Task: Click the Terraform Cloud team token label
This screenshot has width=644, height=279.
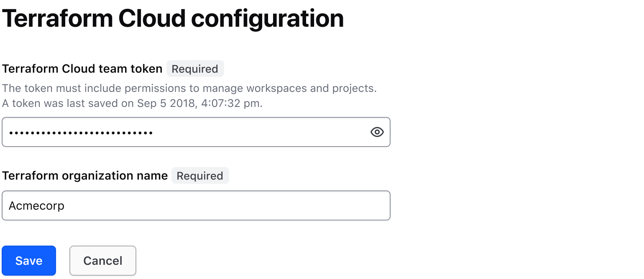Action: click(x=82, y=68)
